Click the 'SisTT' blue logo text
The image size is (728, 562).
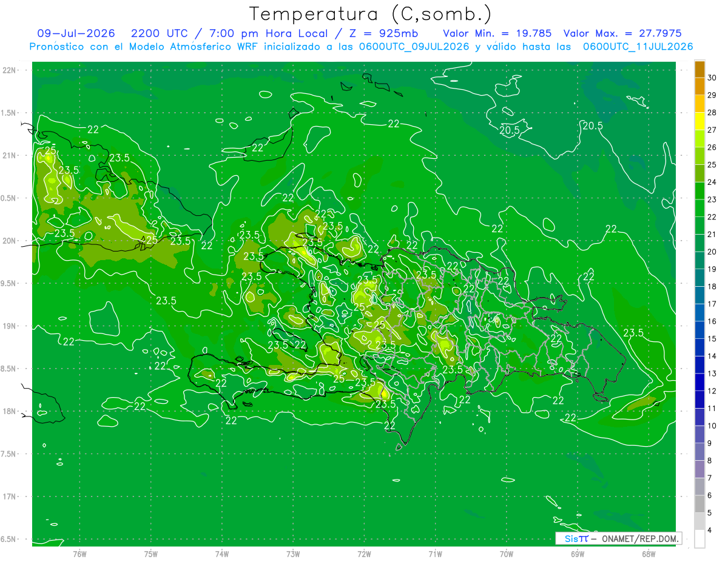tap(576, 538)
